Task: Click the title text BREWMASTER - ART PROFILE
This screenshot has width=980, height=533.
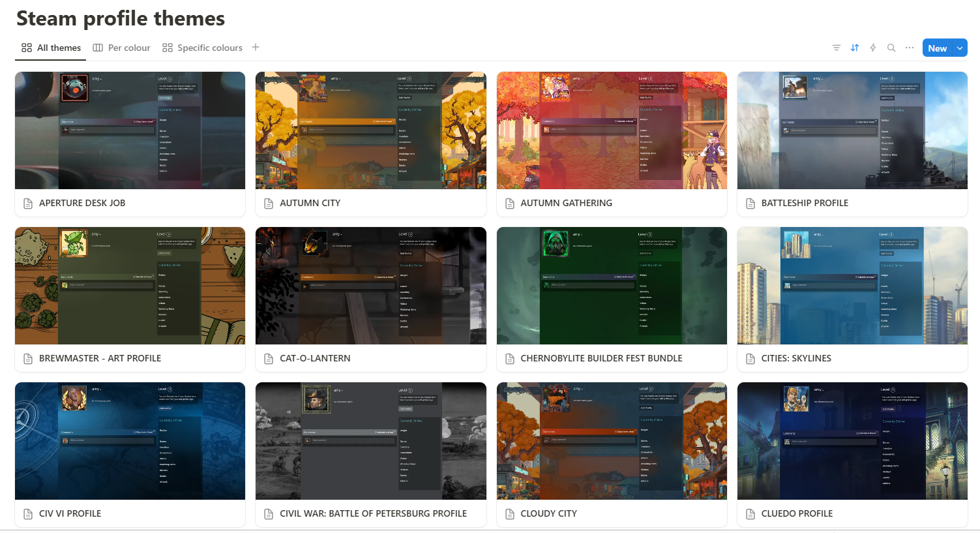Action: [100, 358]
